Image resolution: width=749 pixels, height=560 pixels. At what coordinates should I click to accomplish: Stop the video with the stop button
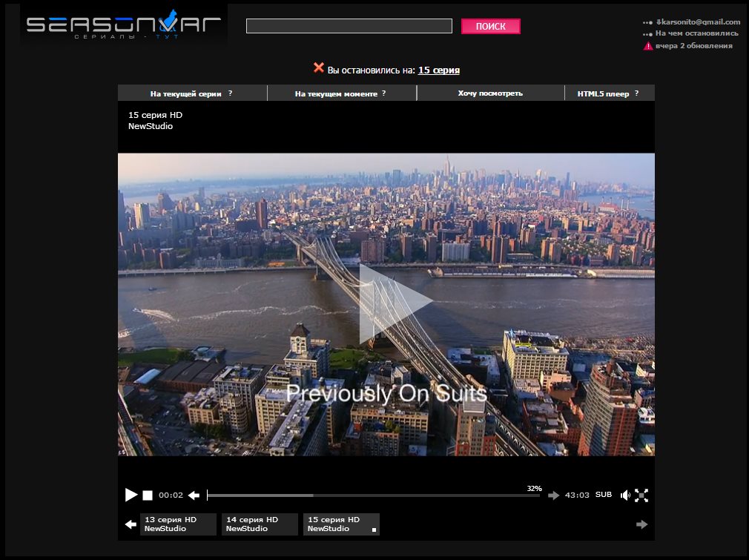[x=148, y=495]
